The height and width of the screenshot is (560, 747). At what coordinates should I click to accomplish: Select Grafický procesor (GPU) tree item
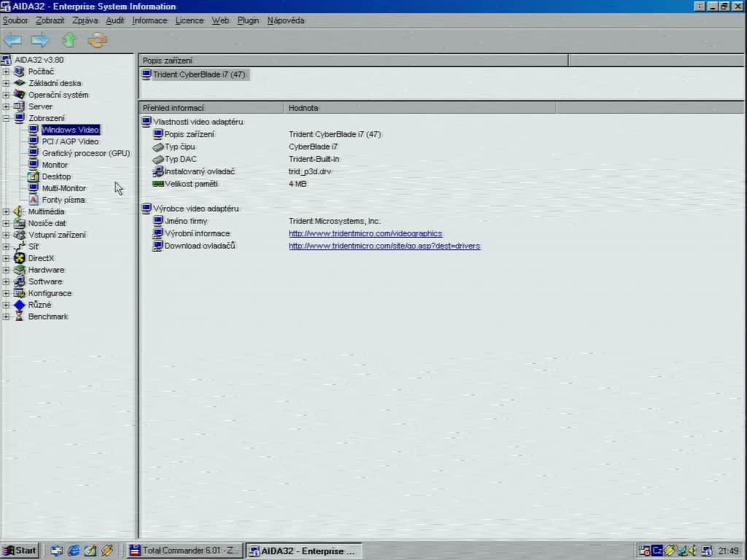tap(86, 153)
